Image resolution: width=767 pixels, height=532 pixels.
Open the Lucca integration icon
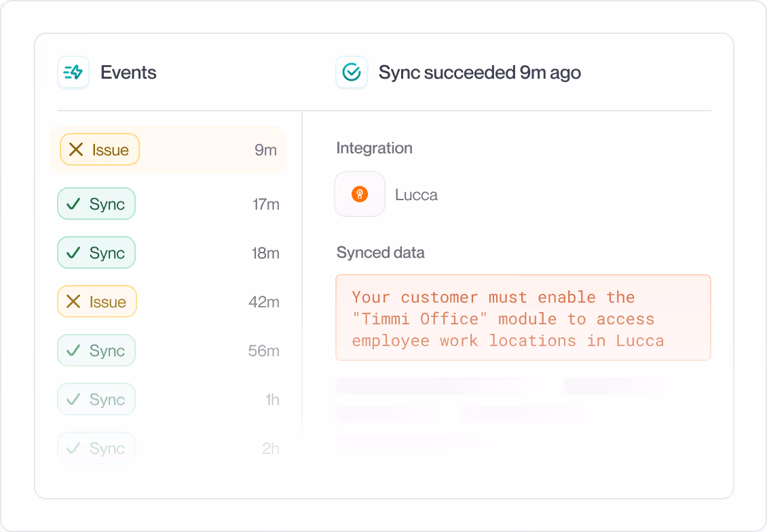pyautogui.click(x=360, y=194)
